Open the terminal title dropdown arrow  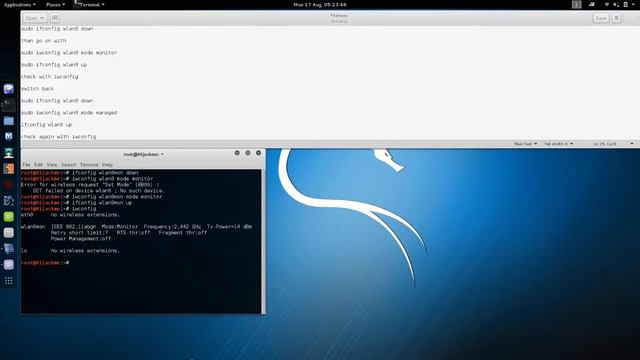tap(162, 154)
